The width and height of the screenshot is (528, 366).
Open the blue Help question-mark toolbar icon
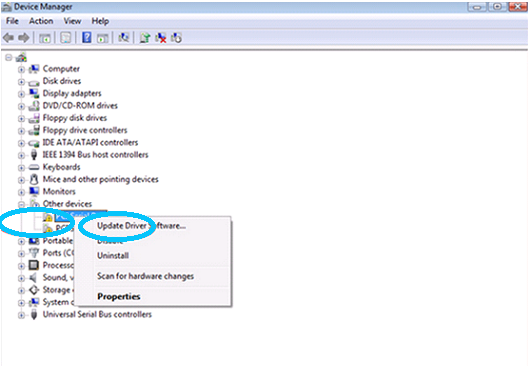click(x=87, y=37)
